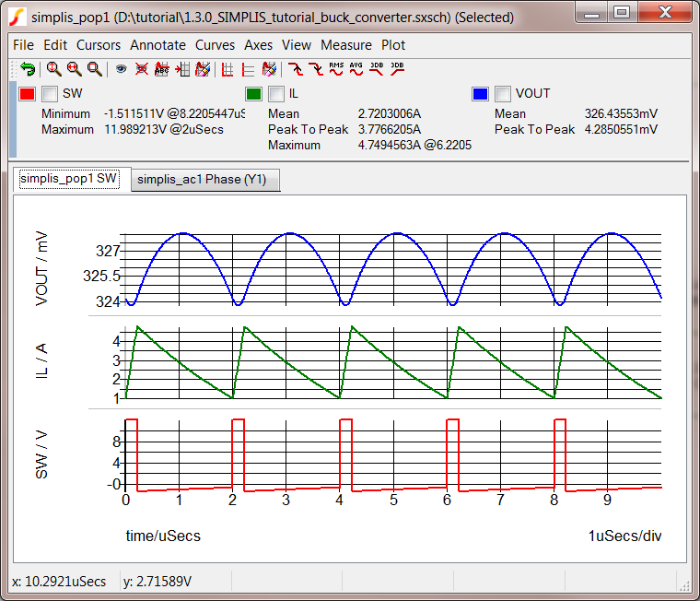Screen dimensions: 700x601
Task: Click the new axis icon with horizontal lines
Action: coord(248,70)
